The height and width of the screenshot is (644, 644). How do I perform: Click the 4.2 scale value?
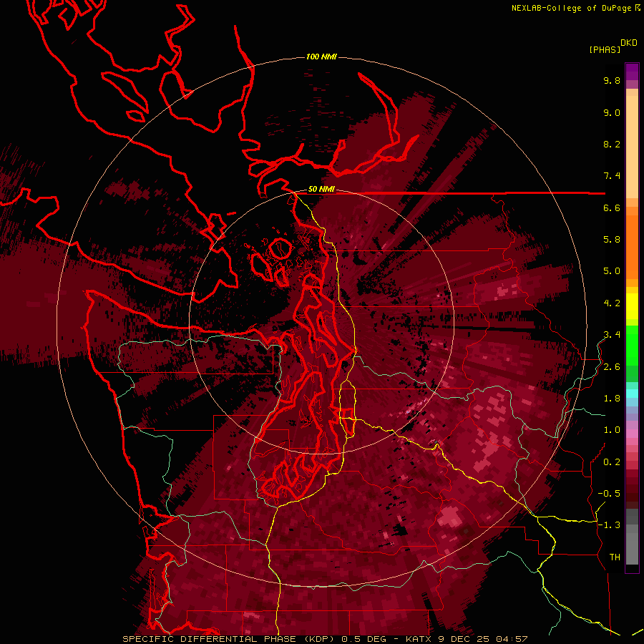[612, 303]
